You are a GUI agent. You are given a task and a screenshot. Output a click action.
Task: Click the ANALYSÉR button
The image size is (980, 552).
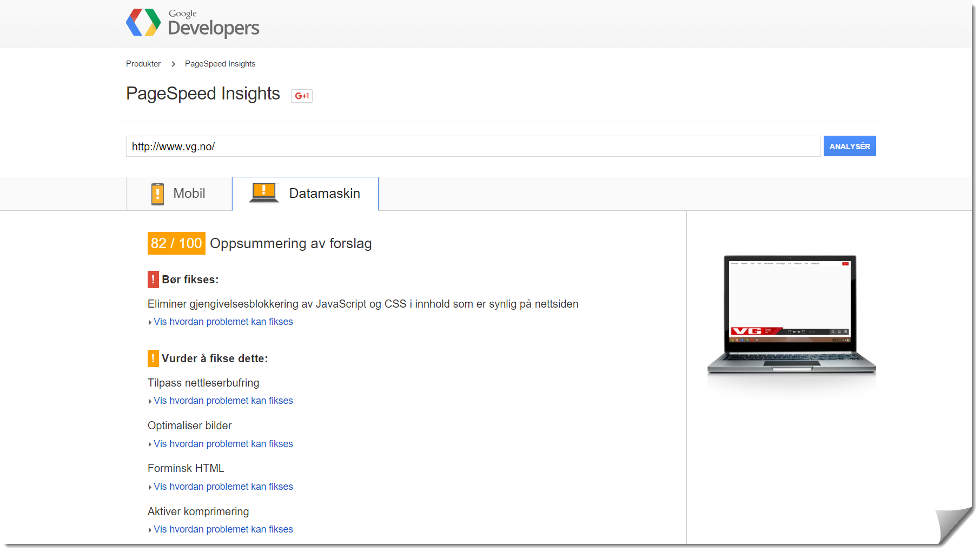[x=850, y=146]
